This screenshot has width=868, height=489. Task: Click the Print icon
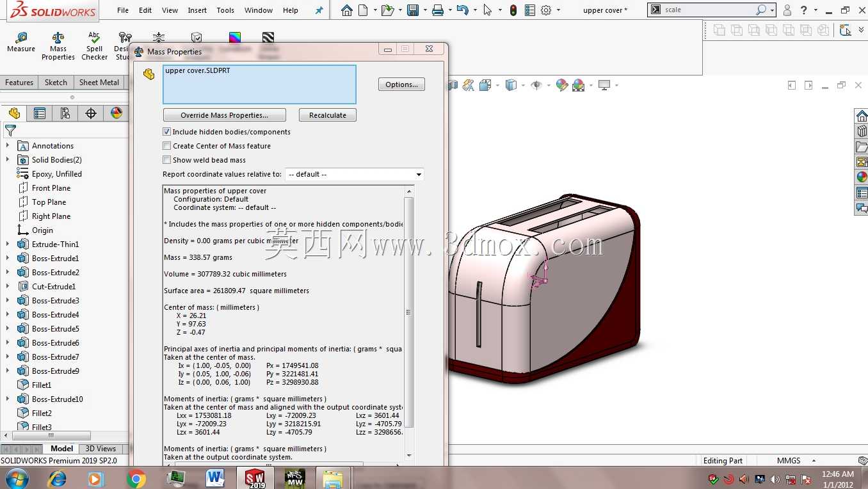point(438,10)
